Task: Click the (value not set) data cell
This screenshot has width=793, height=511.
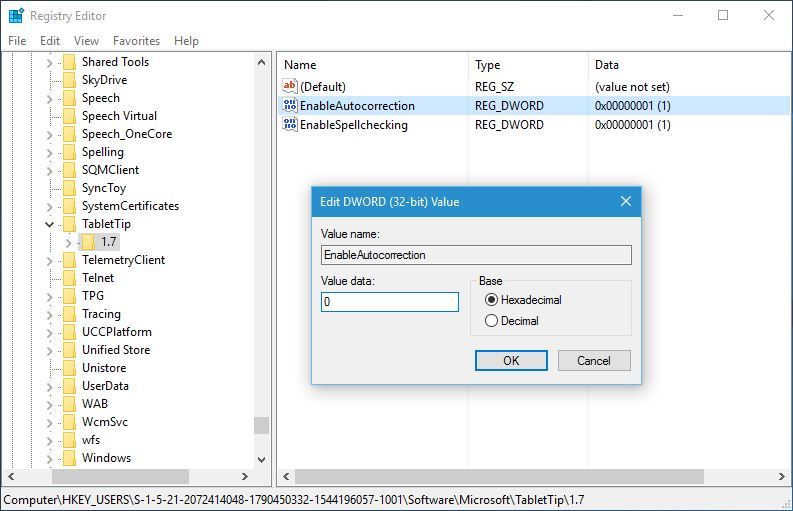Action: (x=632, y=87)
